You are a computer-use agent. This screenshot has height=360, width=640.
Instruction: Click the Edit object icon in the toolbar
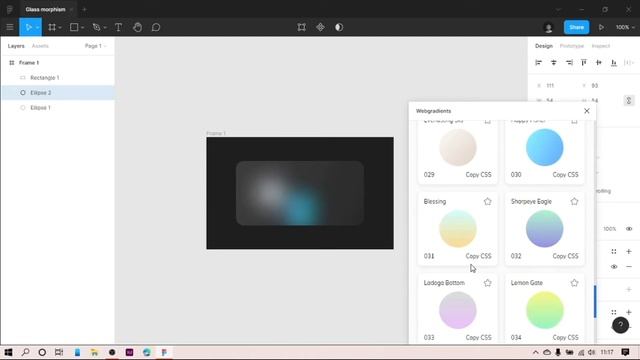click(302, 27)
